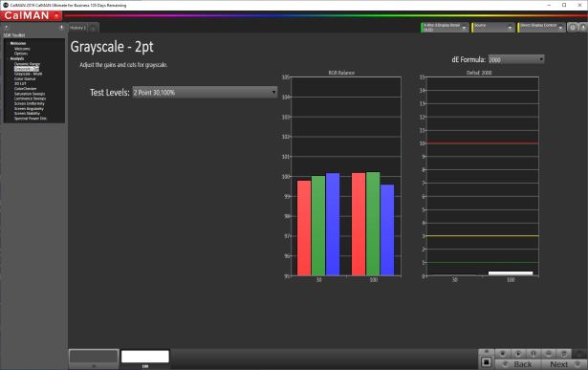
Task: Open the settings gear icon at top right
Action: click(x=573, y=28)
